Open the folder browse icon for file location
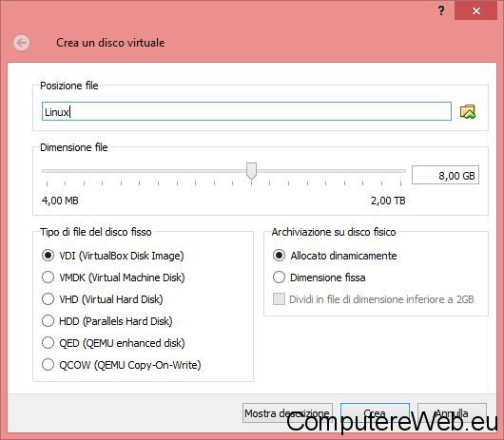 coord(468,112)
